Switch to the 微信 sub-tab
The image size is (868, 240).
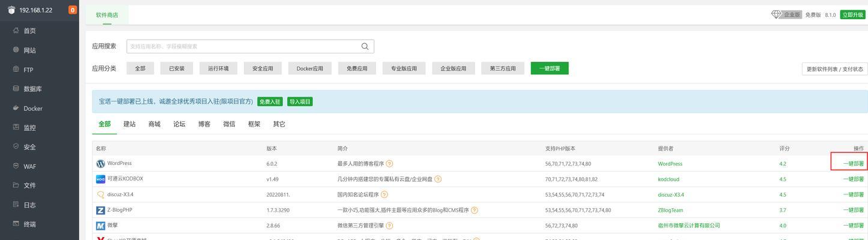[x=229, y=124]
